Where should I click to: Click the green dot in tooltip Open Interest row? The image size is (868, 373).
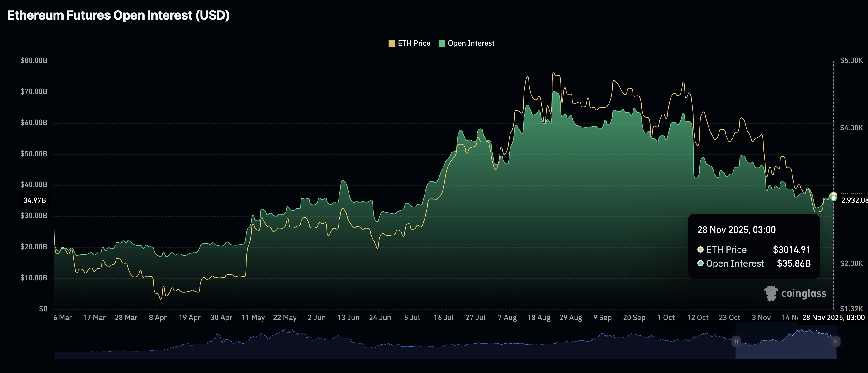[x=700, y=263]
